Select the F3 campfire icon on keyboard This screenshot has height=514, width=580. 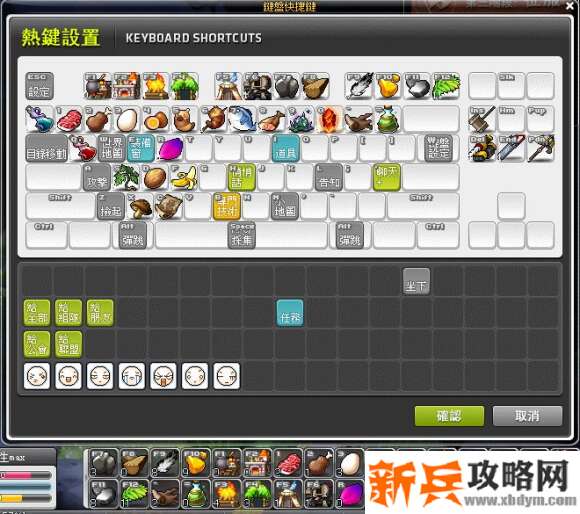[x=156, y=86]
